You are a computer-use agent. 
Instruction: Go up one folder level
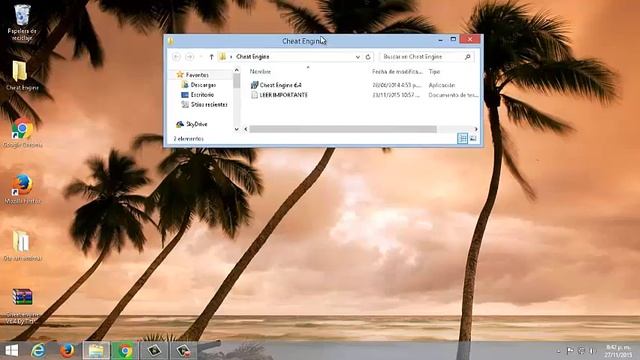click(x=211, y=57)
